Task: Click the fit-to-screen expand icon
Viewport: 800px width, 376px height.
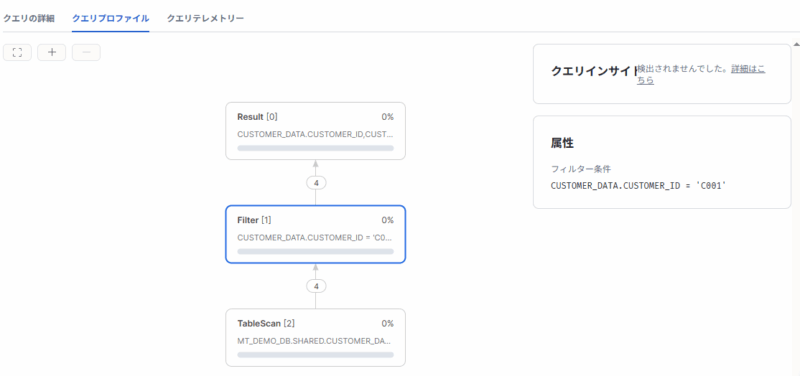Action: [x=17, y=53]
